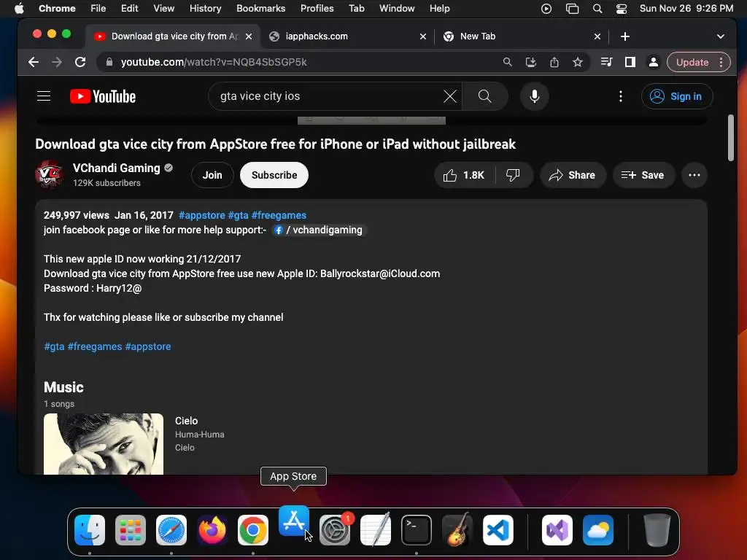Image resolution: width=747 pixels, height=560 pixels.
Task: Open Terminal from the Dock
Action: (x=417, y=529)
